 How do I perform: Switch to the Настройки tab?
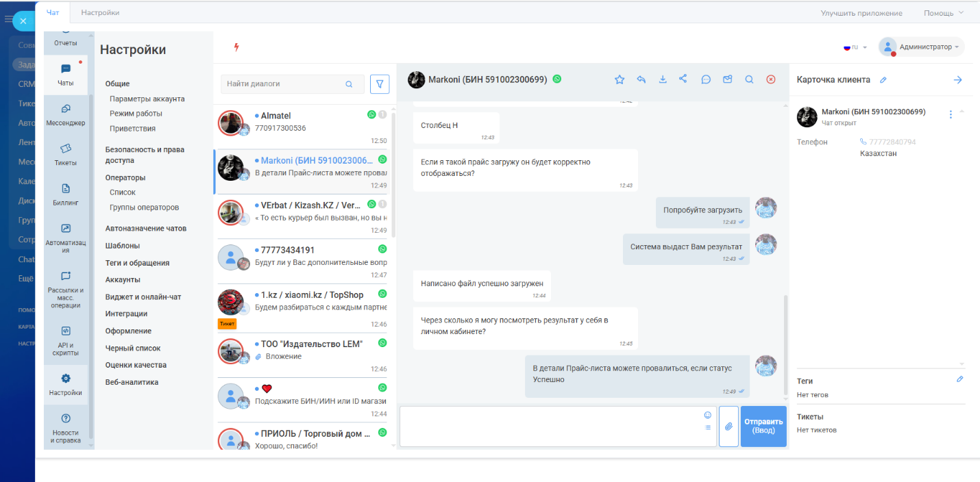[x=100, y=12]
